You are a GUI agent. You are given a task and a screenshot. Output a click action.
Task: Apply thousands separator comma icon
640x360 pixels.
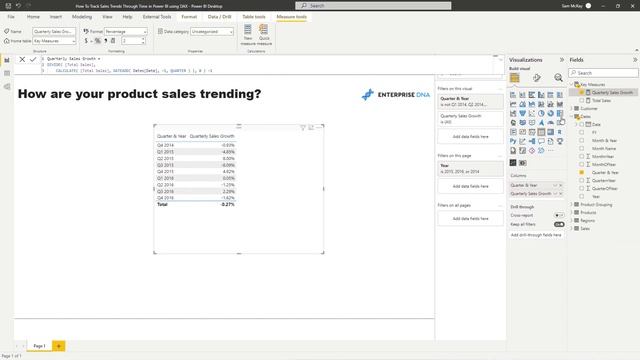pos(106,41)
